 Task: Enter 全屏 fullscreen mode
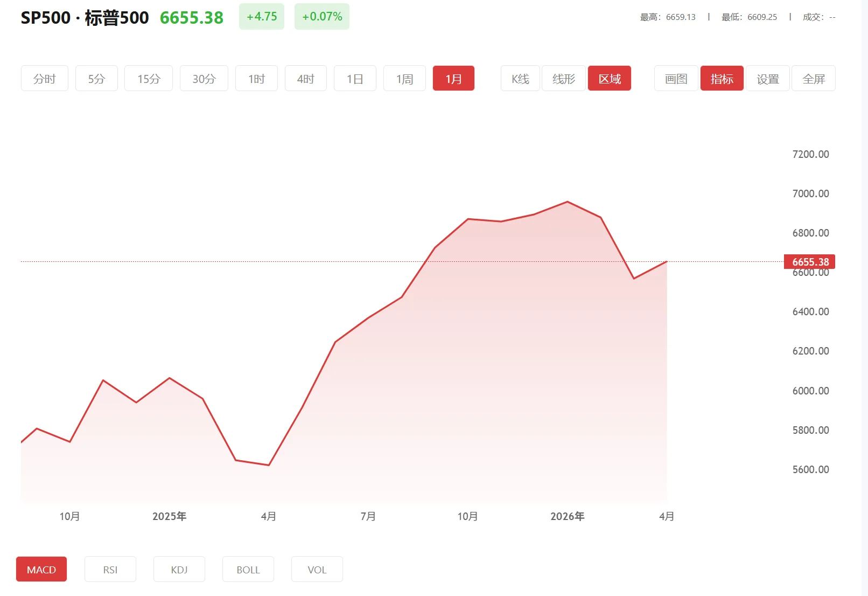pyautogui.click(x=813, y=78)
